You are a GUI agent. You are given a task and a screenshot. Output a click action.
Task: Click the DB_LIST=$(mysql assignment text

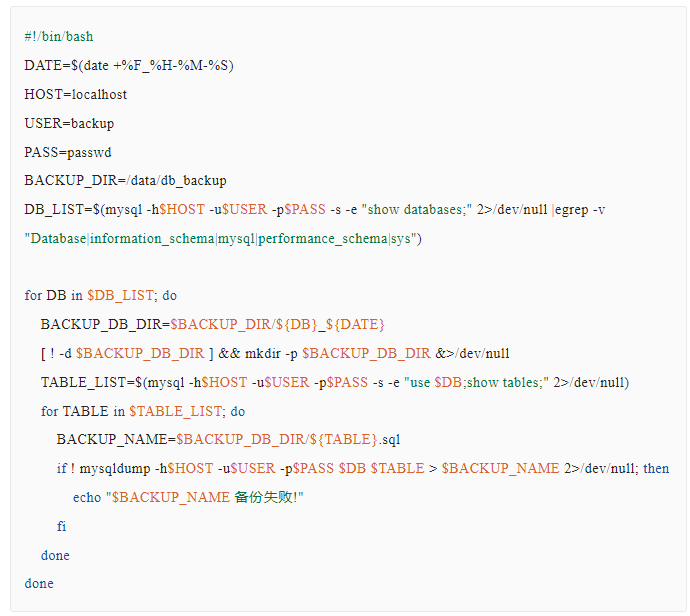(x=90, y=210)
